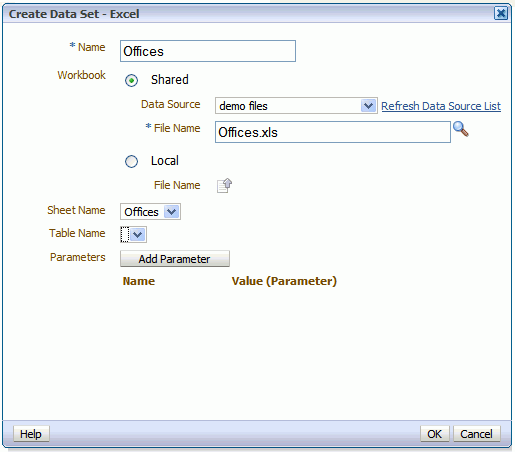Browse for file using magnifier icon

coord(461,129)
